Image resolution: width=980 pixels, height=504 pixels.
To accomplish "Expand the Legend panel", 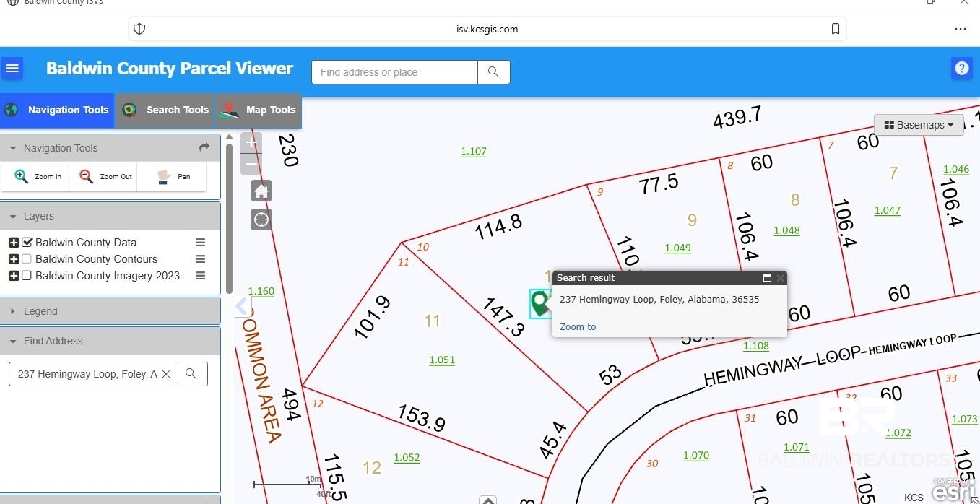I will pyautogui.click(x=110, y=311).
